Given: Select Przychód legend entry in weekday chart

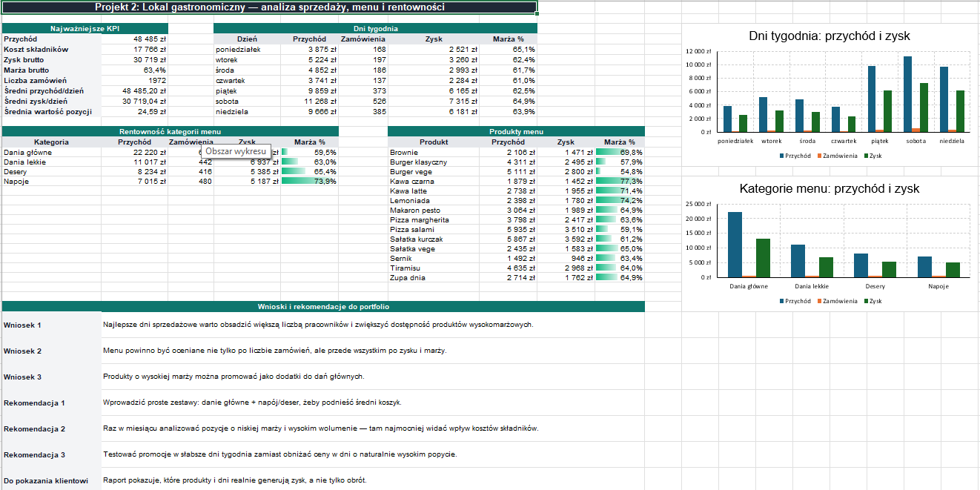Looking at the screenshot, I should point(794,156).
